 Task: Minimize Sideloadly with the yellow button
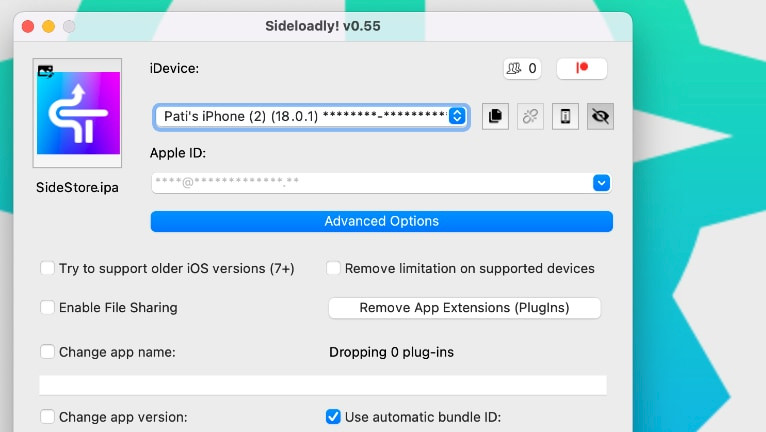[48, 26]
